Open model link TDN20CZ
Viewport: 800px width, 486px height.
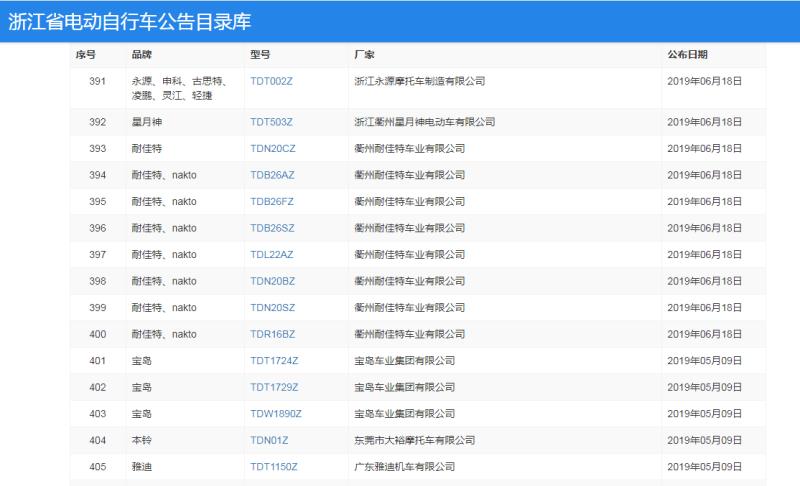coord(272,148)
